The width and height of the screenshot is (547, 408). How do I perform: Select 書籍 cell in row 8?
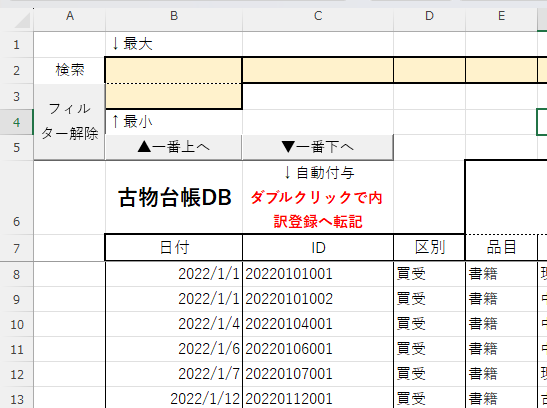[501, 274]
